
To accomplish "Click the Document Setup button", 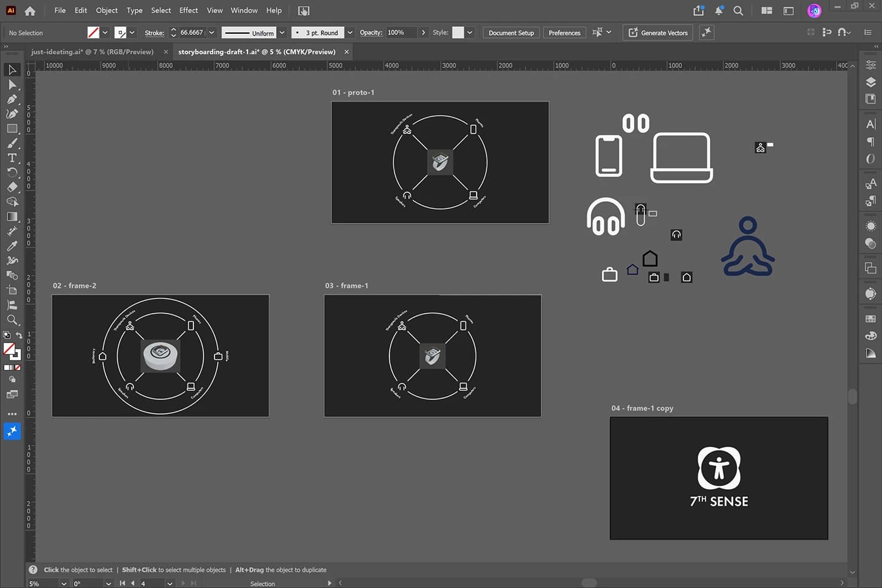I will [511, 32].
